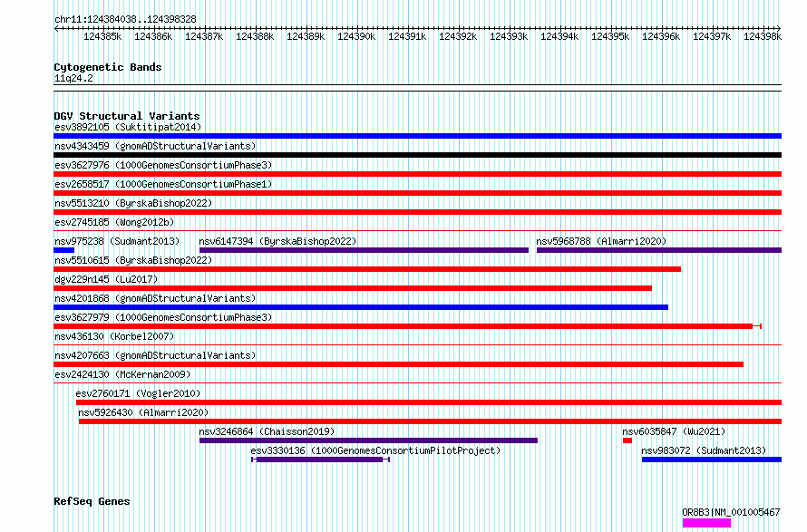Open the OR8B3|NM_001005467 gene label

(731, 512)
